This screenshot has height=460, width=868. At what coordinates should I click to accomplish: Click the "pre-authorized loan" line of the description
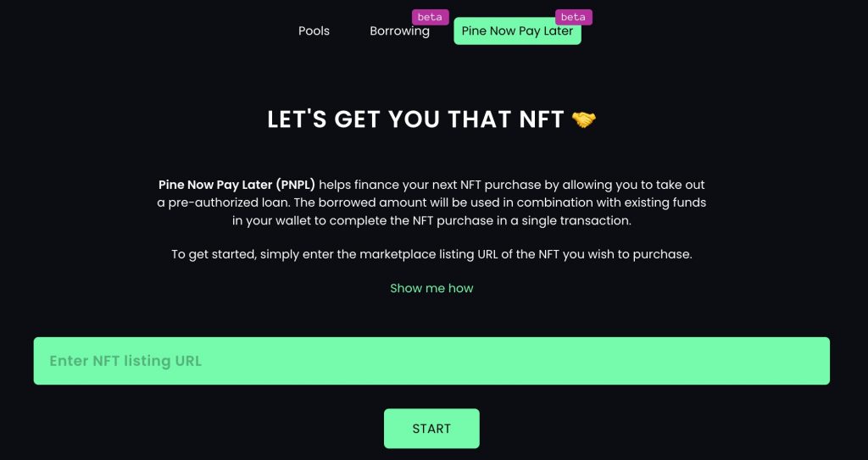(x=431, y=202)
